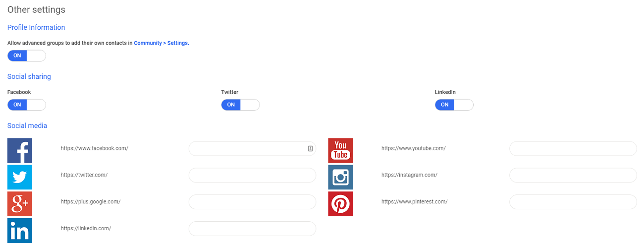The height and width of the screenshot is (248, 644).
Task: Click the Google Plus icon
Action: (x=20, y=204)
